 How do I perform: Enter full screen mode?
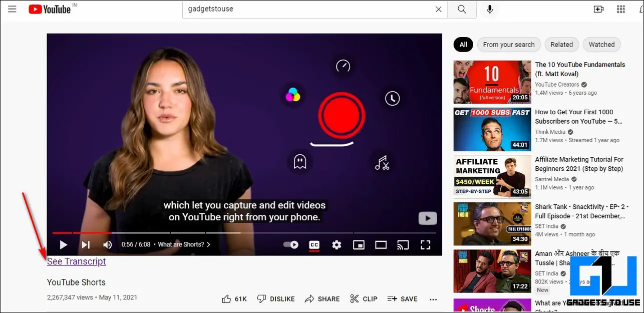click(x=426, y=245)
